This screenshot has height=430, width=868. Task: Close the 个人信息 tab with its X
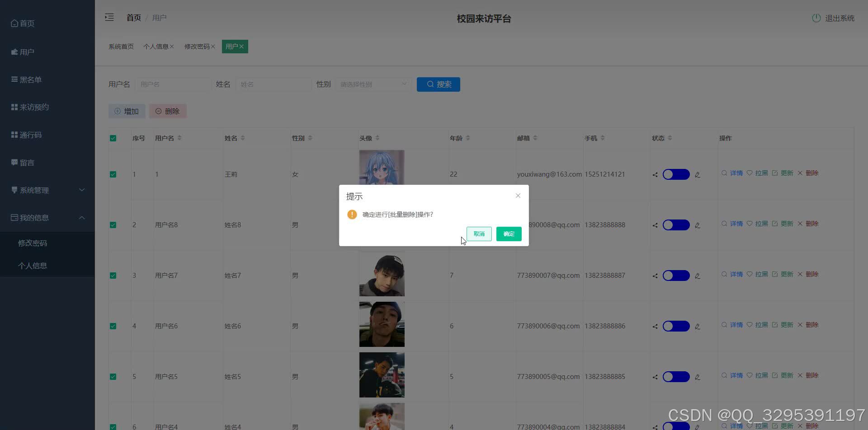pyautogui.click(x=172, y=47)
